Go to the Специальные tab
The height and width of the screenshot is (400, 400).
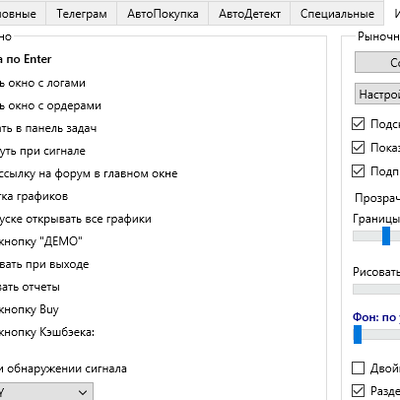pyautogui.click(x=337, y=13)
